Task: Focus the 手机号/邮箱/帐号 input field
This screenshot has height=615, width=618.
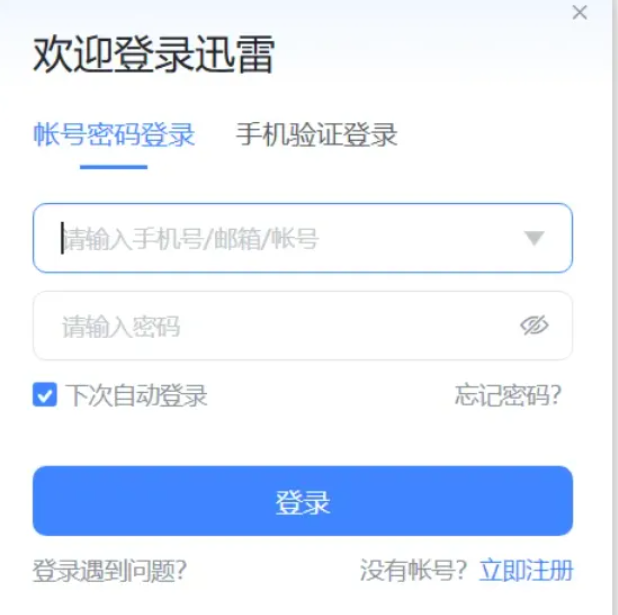Action: pyautogui.click(x=303, y=238)
